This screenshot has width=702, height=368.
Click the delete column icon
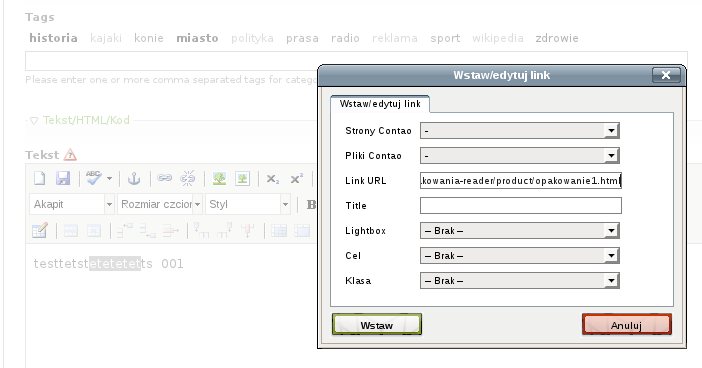pos(248,230)
